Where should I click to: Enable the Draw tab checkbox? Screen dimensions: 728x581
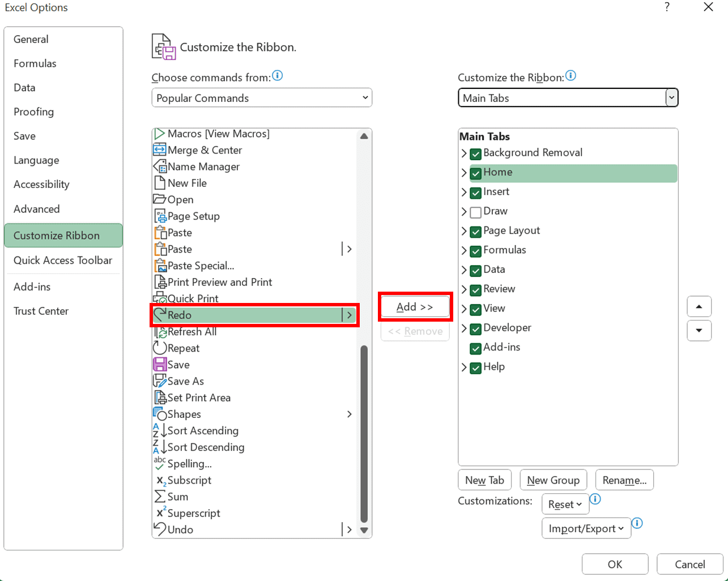click(476, 212)
